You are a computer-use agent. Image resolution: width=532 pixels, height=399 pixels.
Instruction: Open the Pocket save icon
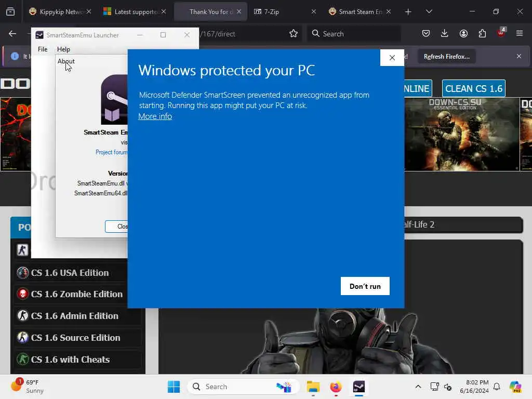426,33
